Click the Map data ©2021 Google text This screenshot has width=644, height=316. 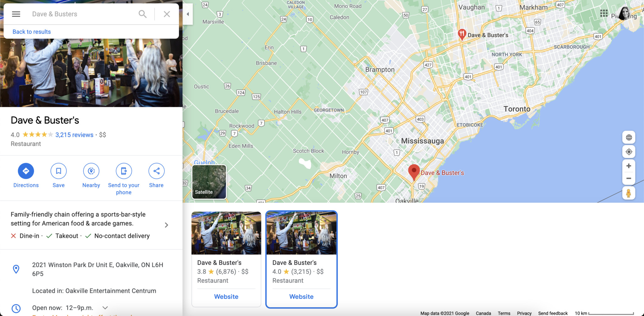click(445, 313)
